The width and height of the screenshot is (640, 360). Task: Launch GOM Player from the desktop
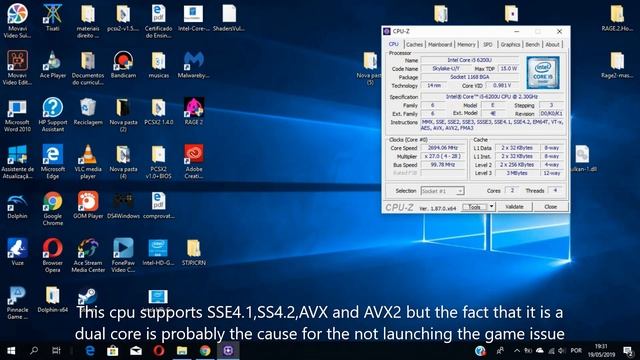point(88,205)
